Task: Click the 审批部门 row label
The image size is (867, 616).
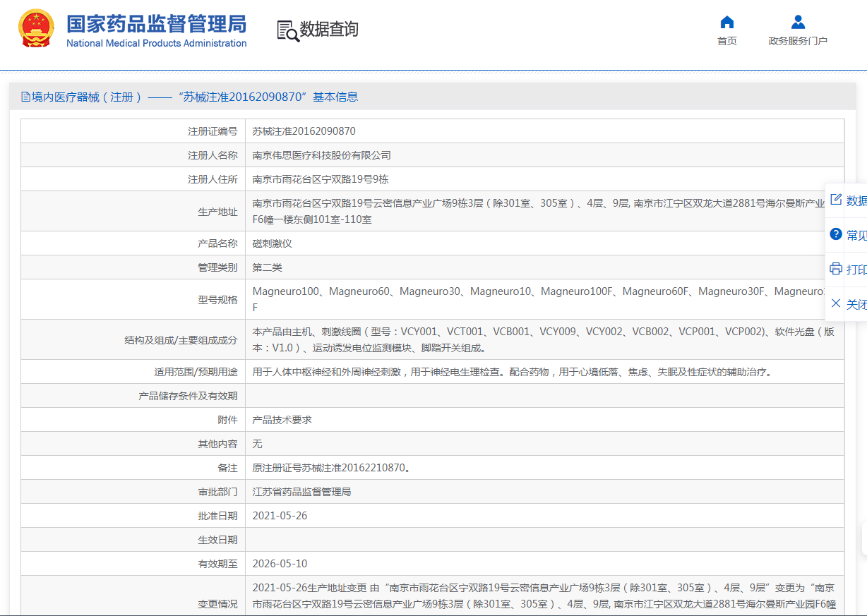Action: 217,492
